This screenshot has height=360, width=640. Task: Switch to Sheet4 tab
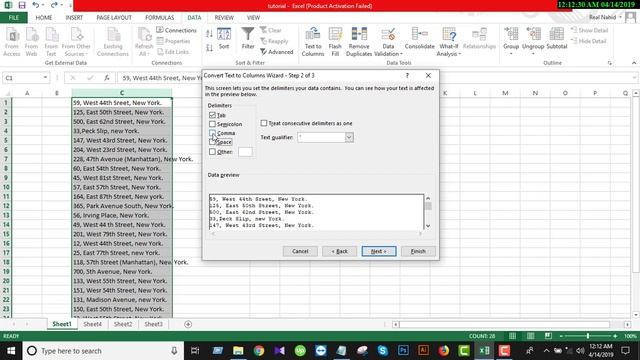(93, 324)
